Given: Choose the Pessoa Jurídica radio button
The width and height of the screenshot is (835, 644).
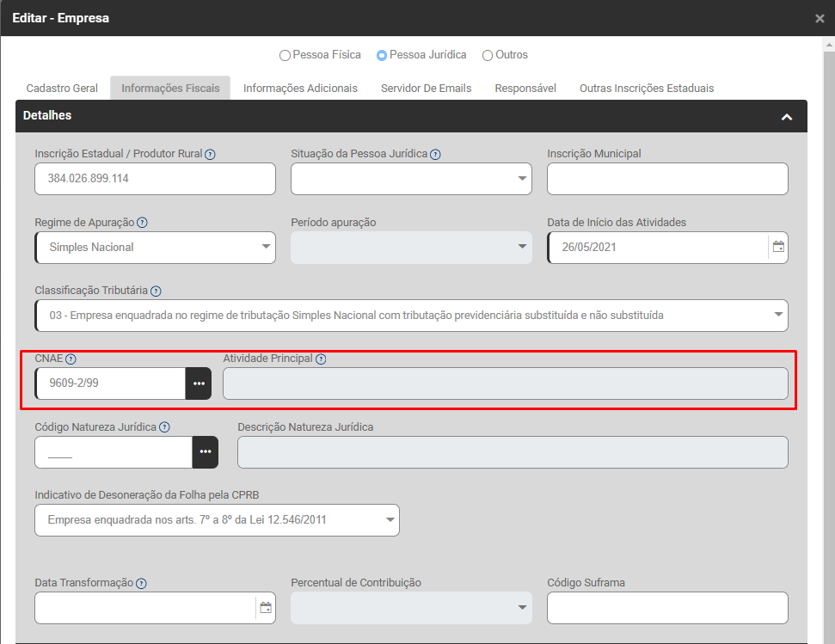Looking at the screenshot, I should (382, 55).
